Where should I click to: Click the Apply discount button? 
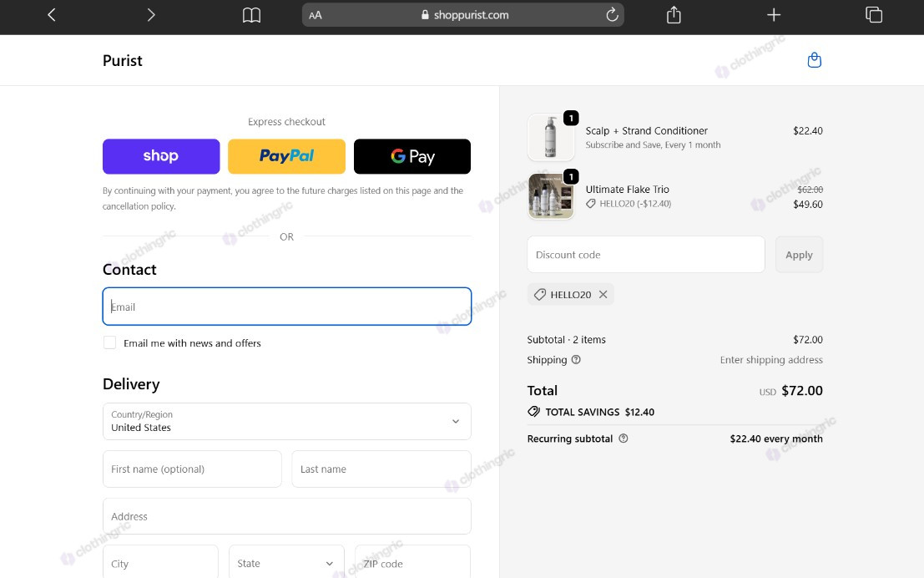[x=799, y=255]
